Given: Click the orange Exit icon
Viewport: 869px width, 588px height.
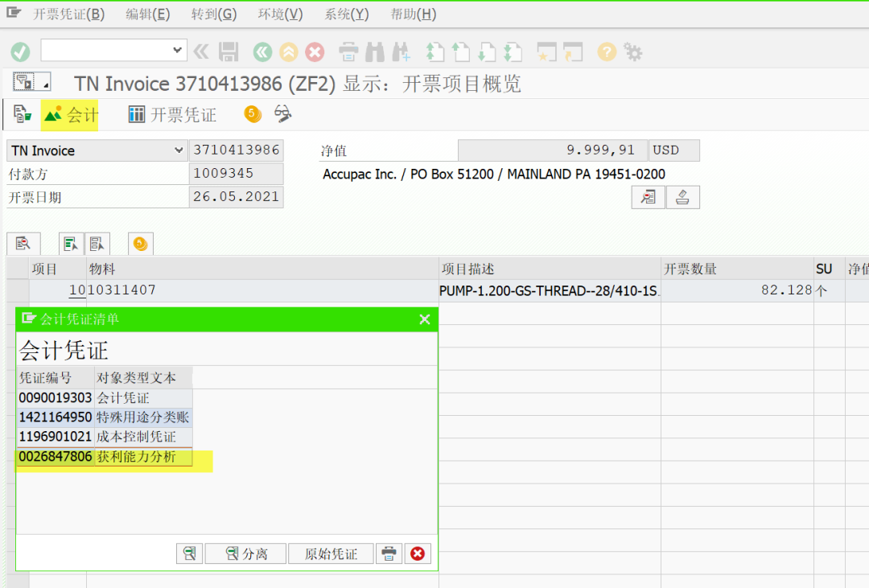Looking at the screenshot, I should click(x=289, y=52).
